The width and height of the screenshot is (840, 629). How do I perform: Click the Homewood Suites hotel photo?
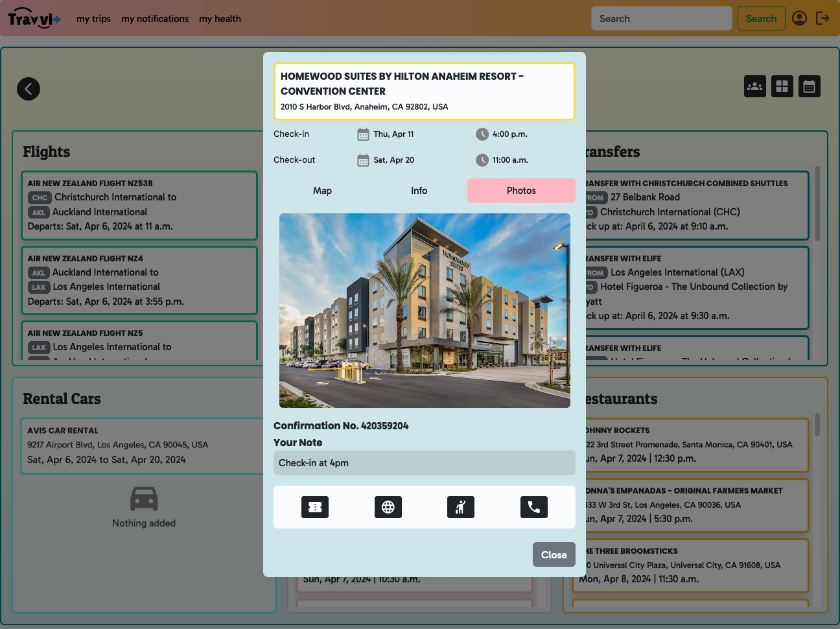pyautogui.click(x=425, y=311)
